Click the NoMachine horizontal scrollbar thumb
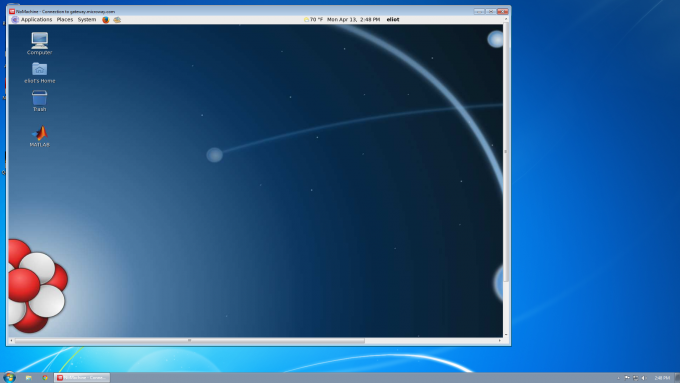 click(190, 340)
